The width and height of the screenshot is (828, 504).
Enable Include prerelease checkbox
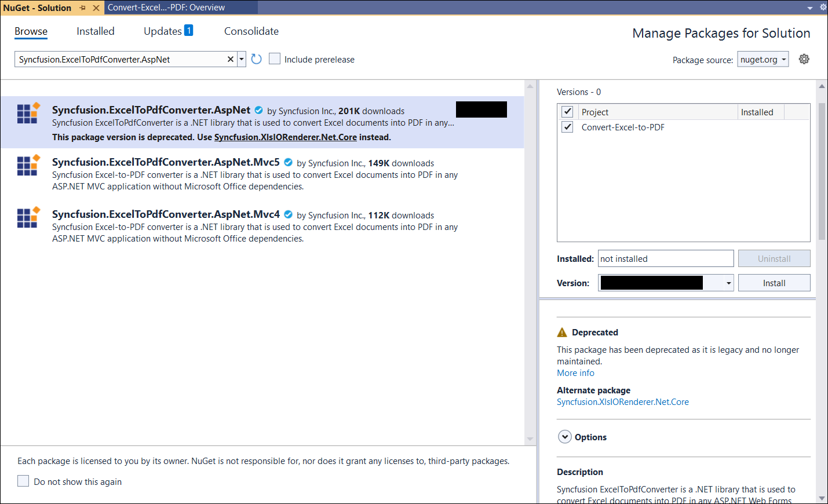(x=275, y=59)
